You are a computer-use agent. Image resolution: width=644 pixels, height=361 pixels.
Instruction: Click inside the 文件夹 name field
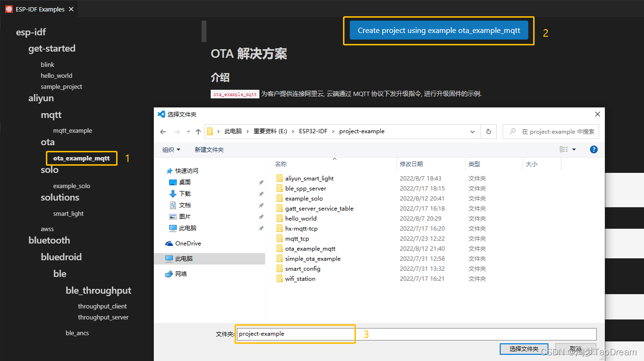click(417, 334)
